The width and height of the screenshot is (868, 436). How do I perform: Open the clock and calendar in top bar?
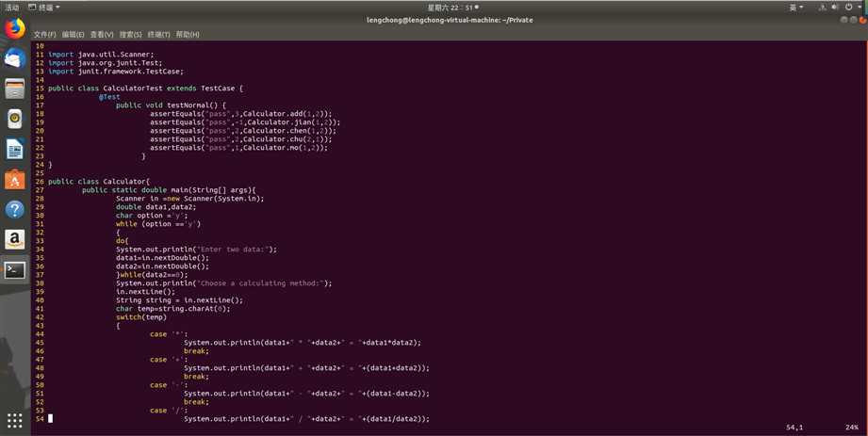coord(452,8)
